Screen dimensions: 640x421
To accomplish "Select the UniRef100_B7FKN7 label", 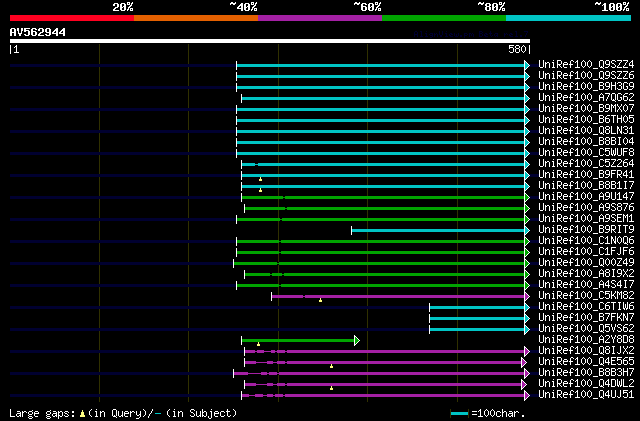I will 586,318.
